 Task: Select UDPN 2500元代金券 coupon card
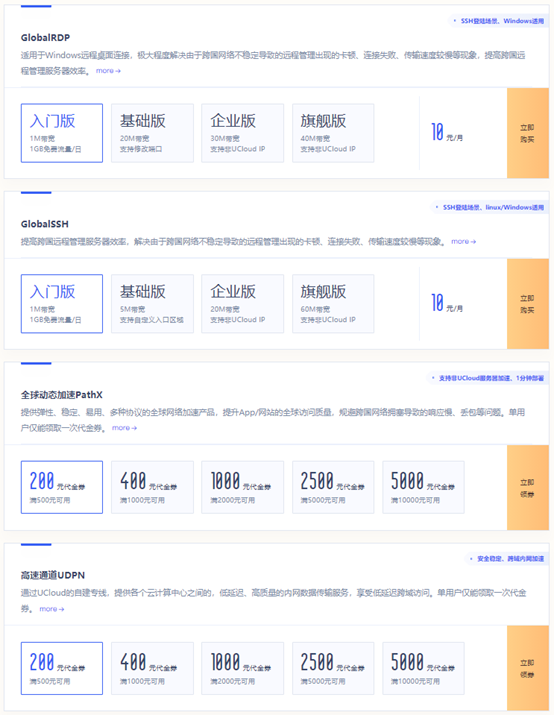pos(333,668)
